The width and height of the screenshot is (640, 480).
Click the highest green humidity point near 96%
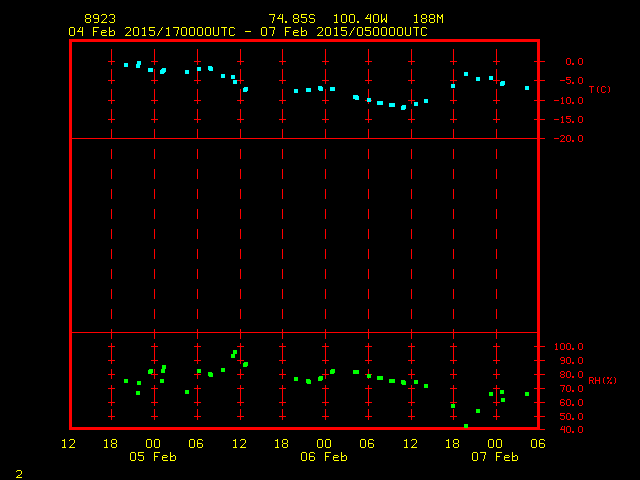pos(235,352)
